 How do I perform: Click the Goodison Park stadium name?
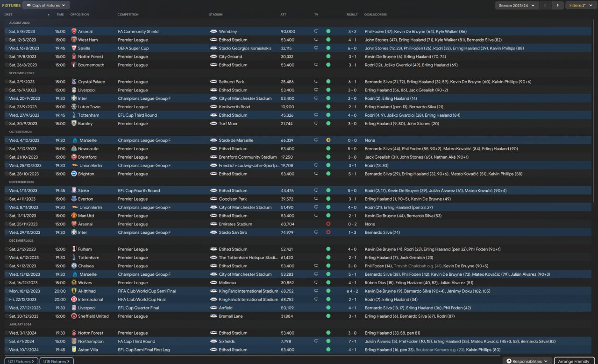(233, 199)
